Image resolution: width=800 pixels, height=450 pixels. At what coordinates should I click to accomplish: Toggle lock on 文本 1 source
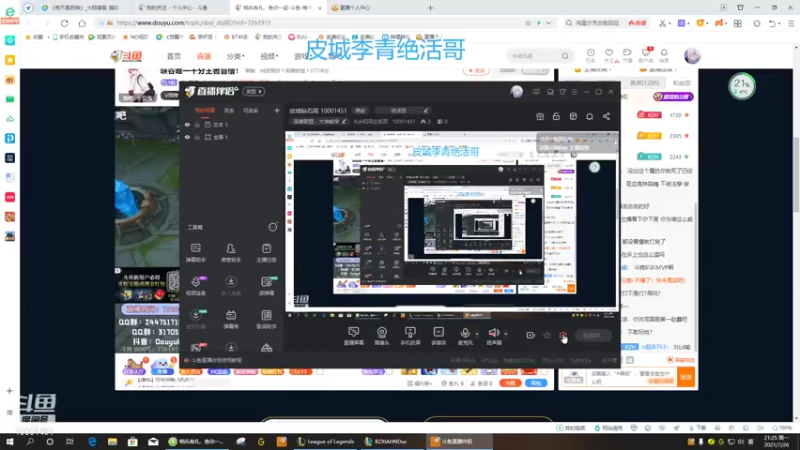click(x=197, y=124)
